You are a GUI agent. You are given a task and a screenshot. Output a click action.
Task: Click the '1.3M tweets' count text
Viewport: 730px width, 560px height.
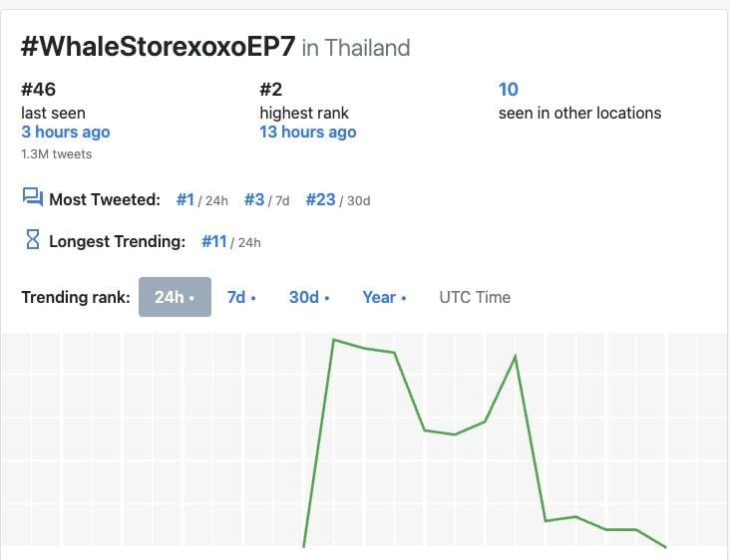[x=56, y=154]
